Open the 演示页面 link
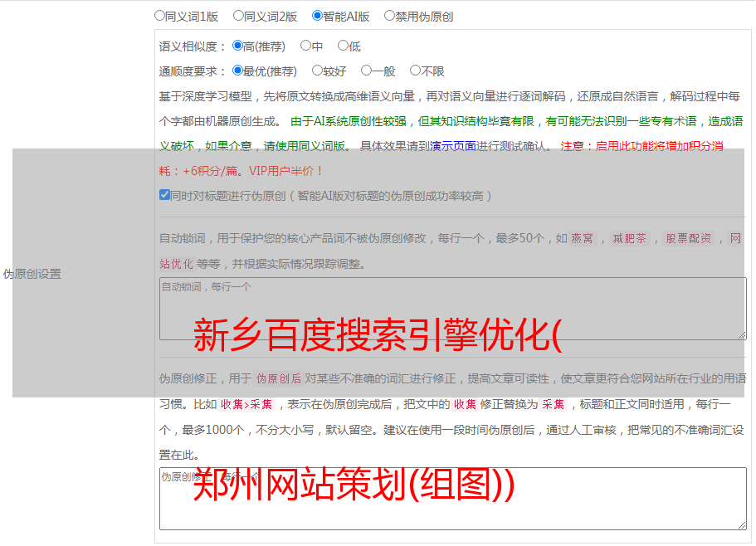 [x=453, y=146]
